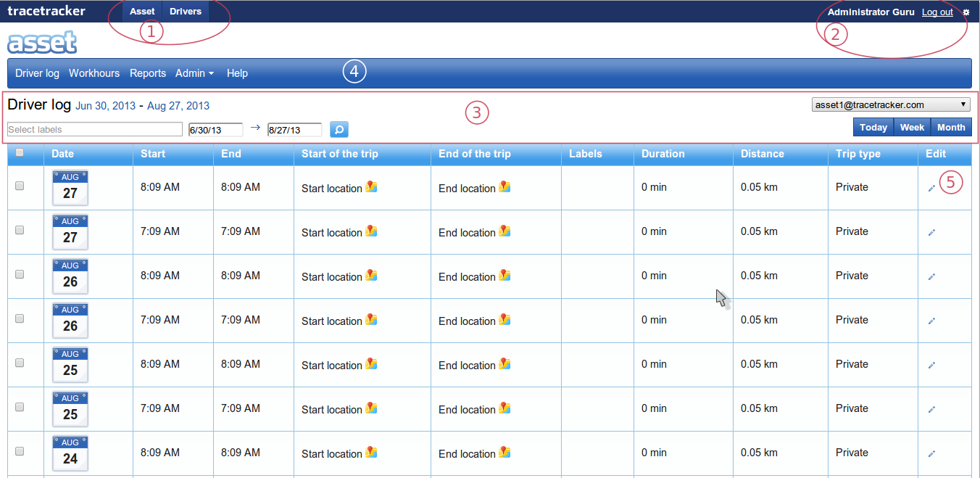This screenshot has width=980, height=478.
Task: Edit the Aug 27 8:09 AM trip with pencil icon
Action: 932,188
